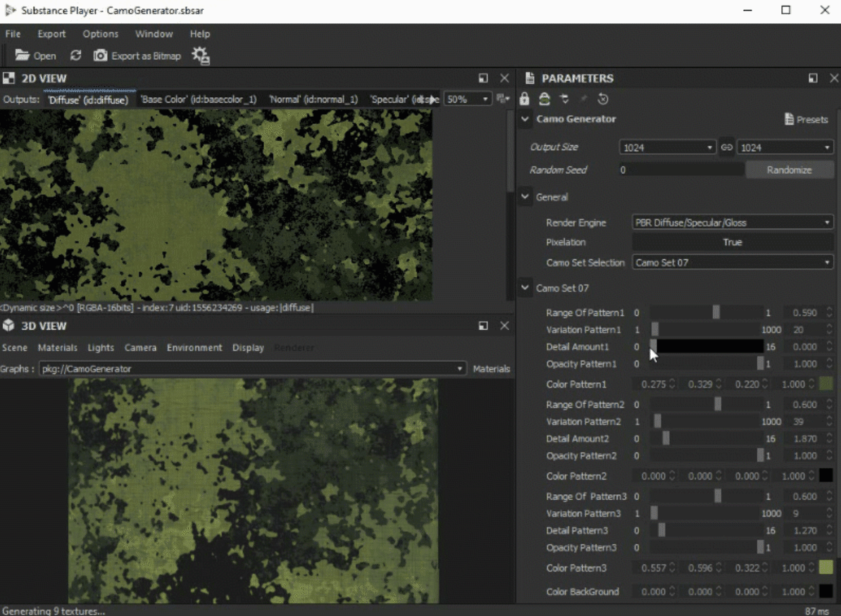Open the Render Engine dropdown
This screenshot has height=616, width=841.
pos(733,222)
